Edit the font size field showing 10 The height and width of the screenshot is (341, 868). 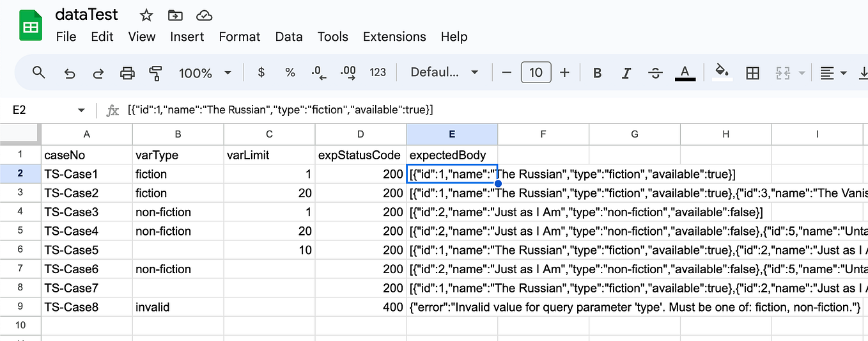click(536, 72)
